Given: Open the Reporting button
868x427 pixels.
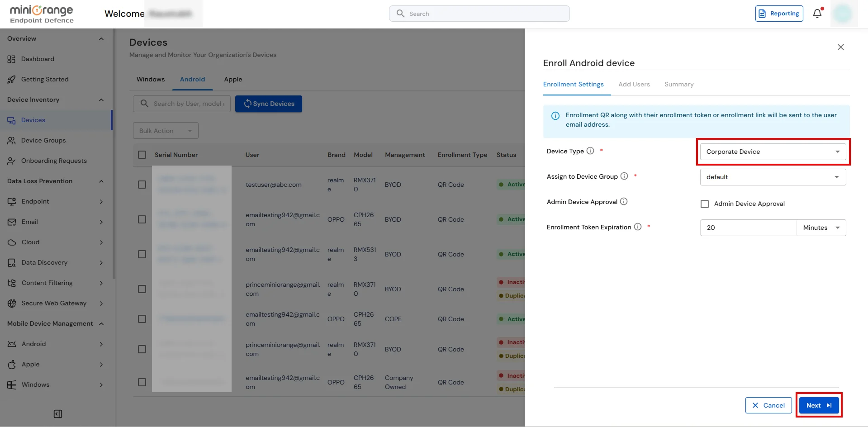Looking at the screenshot, I should click(779, 14).
